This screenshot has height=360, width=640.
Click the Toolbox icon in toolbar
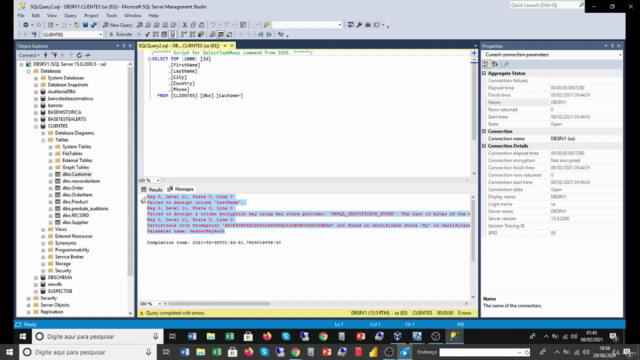[x=368, y=25]
